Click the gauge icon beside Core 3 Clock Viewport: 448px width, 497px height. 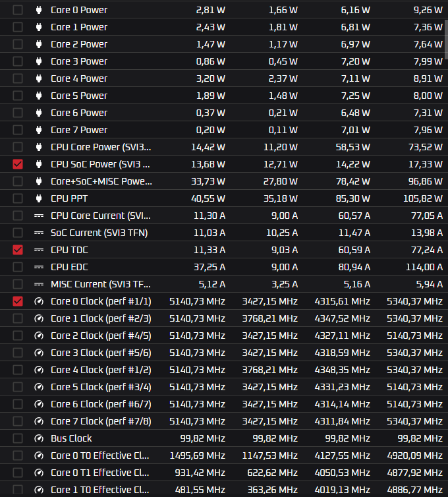[x=39, y=353]
